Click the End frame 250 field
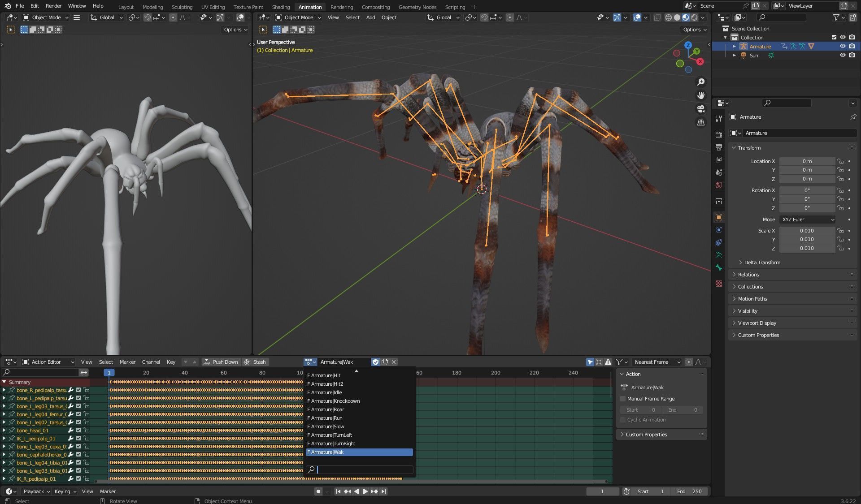The width and height of the screenshot is (861, 504). click(x=690, y=491)
